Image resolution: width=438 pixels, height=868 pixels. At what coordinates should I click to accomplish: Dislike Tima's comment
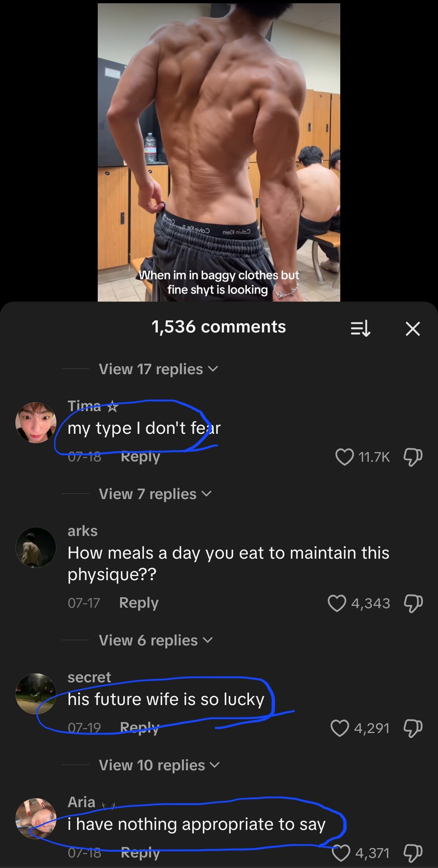coord(413,457)
